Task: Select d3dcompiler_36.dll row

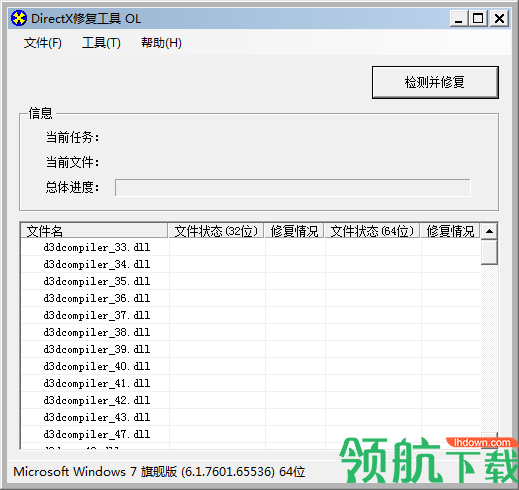Action: [251, 298]
